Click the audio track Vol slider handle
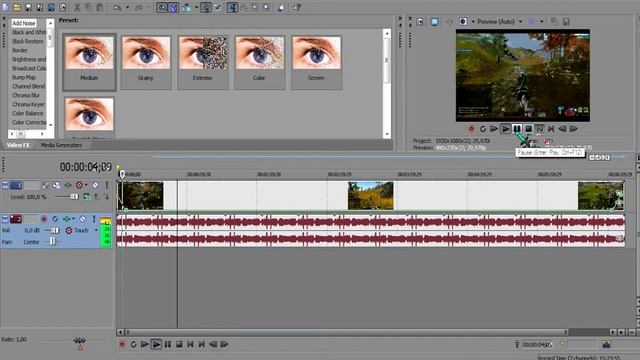640x360 pixels. [54, 231]
